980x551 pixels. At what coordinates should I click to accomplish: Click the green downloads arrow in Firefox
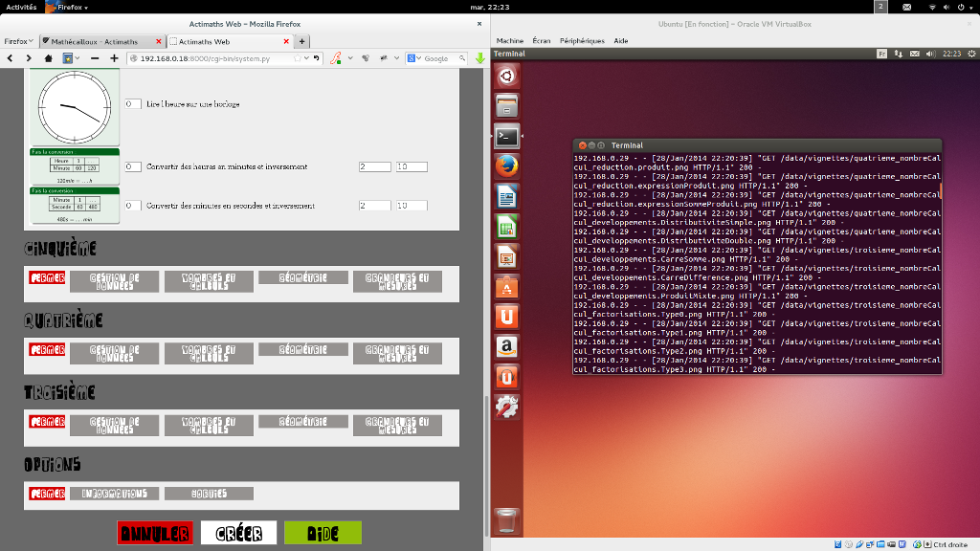click(x=479, y=58)
